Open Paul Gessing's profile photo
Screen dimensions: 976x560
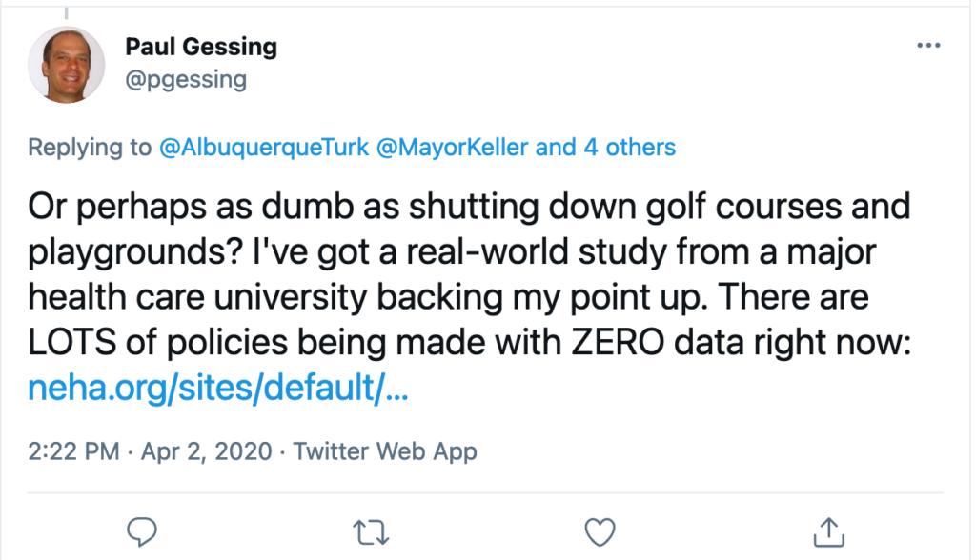[67, 65]
